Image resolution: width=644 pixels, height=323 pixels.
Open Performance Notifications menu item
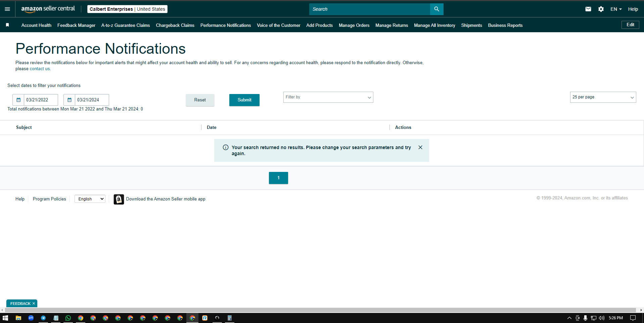(226, 25)
